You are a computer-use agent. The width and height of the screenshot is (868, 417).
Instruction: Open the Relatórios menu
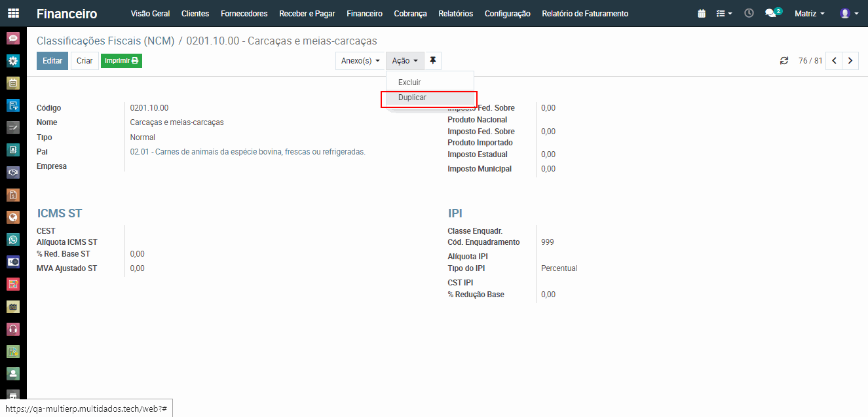[455, 14]
